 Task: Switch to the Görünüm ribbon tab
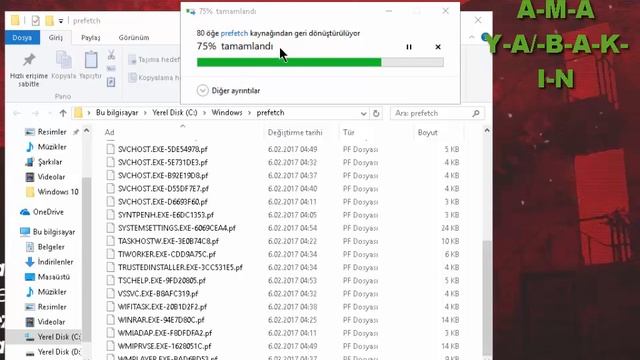point(134,38)
